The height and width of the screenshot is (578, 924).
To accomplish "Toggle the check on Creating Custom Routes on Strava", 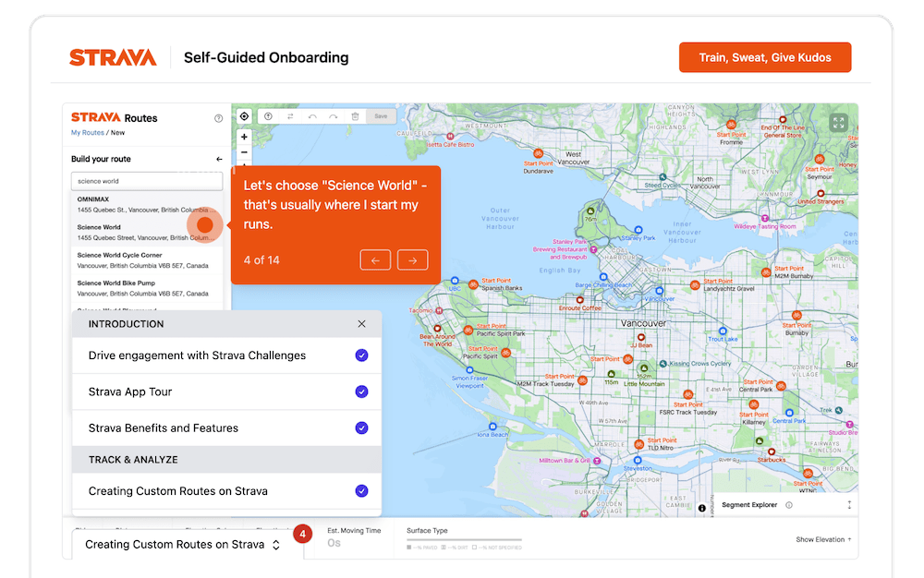I will (x=360, y=491).
